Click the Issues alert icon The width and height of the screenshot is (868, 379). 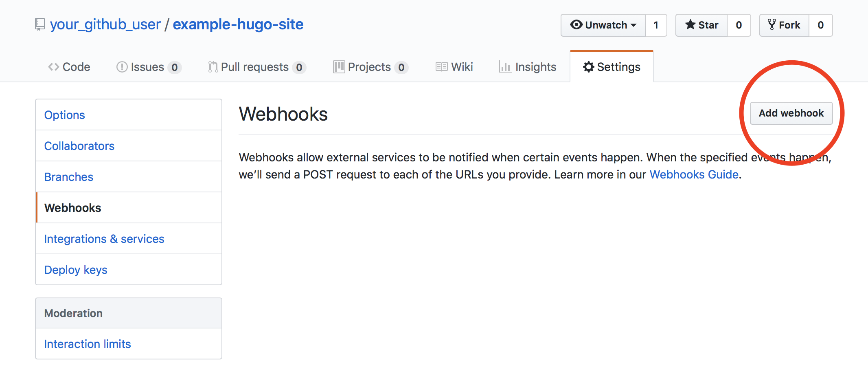click(122, 67)
